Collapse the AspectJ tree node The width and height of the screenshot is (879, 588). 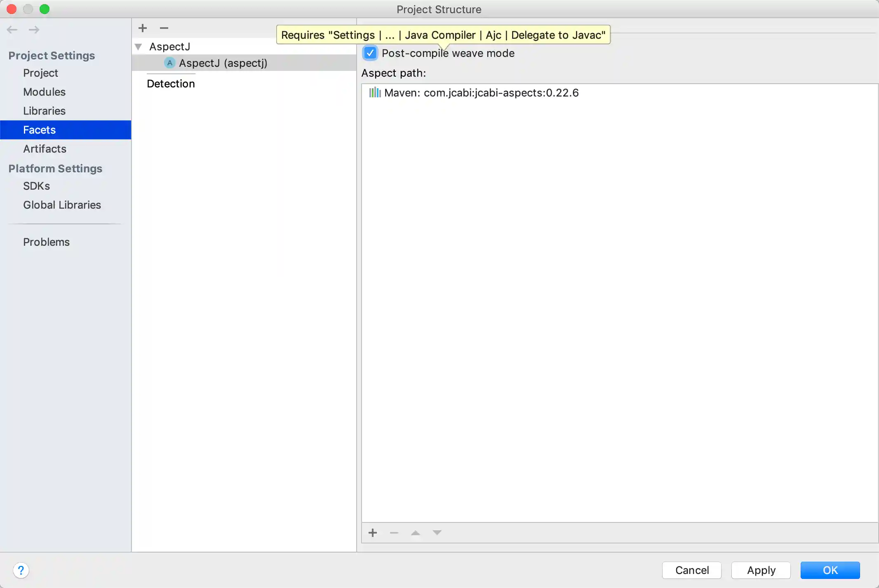coord(139,47)
